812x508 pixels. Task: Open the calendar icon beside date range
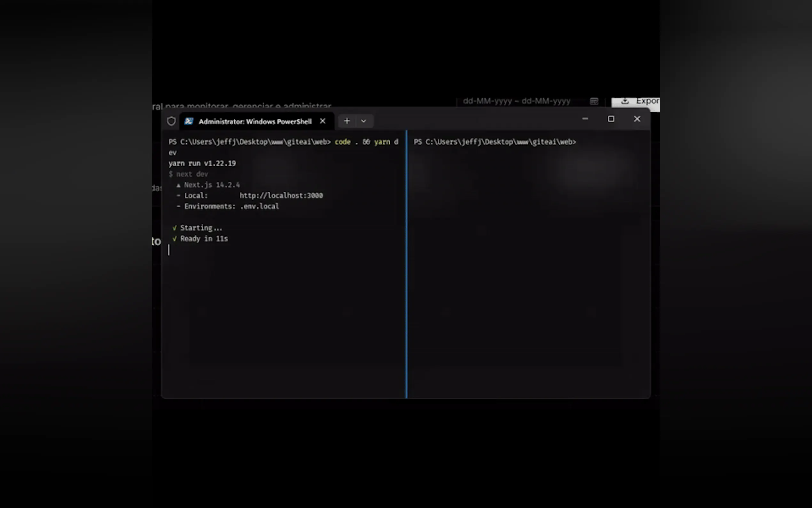594,101
